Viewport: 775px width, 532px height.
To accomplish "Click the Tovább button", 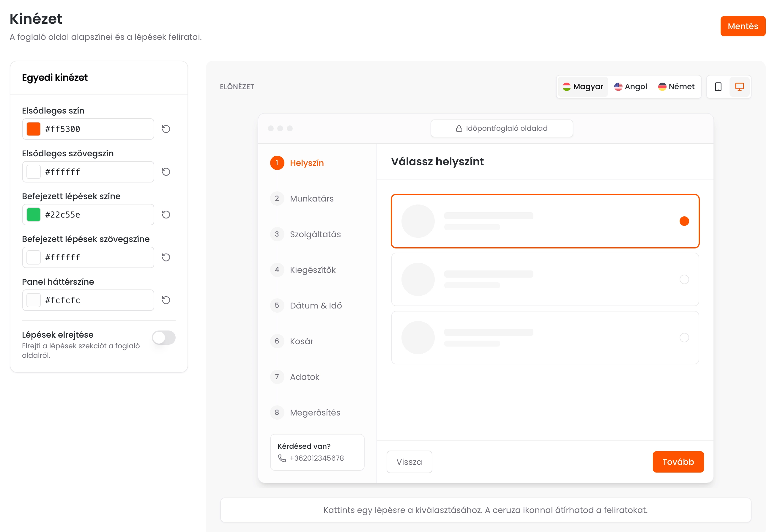I will (x=678, y=462).
